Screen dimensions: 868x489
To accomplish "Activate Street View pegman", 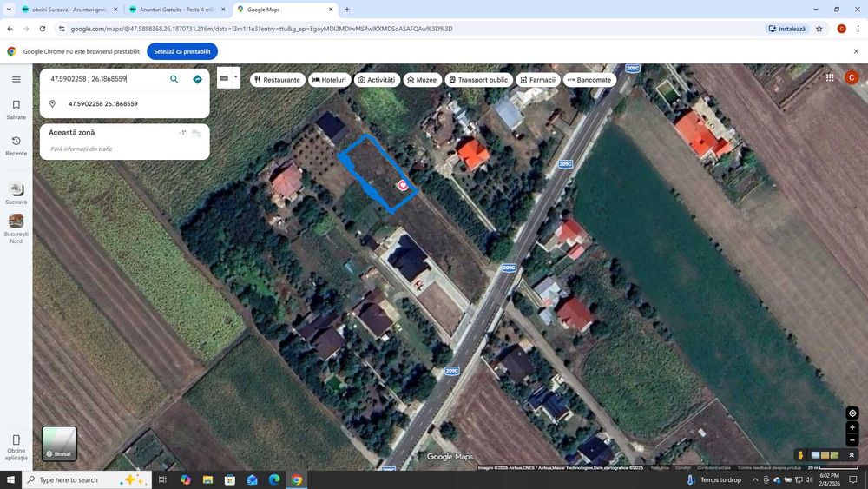I will 800,455.
